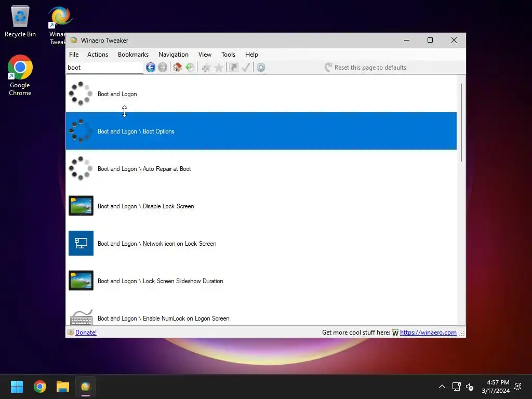
Task: Click the blue Back navigation arrow
Action: coord(151,68)
